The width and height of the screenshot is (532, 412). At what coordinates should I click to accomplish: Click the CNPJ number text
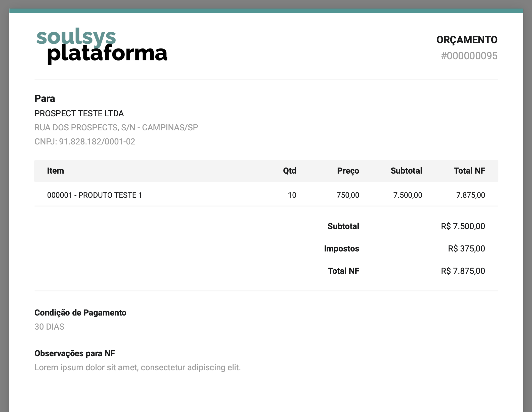click(x=85, y=142)
